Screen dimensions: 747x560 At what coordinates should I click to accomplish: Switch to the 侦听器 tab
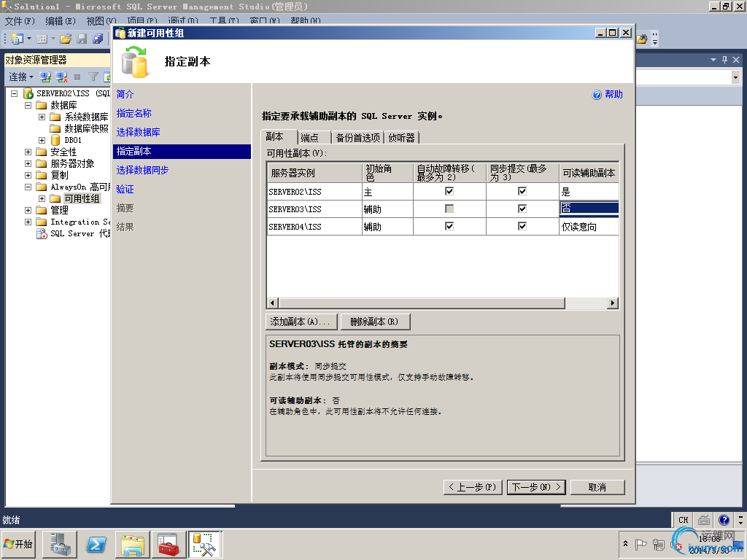(402, 138)
